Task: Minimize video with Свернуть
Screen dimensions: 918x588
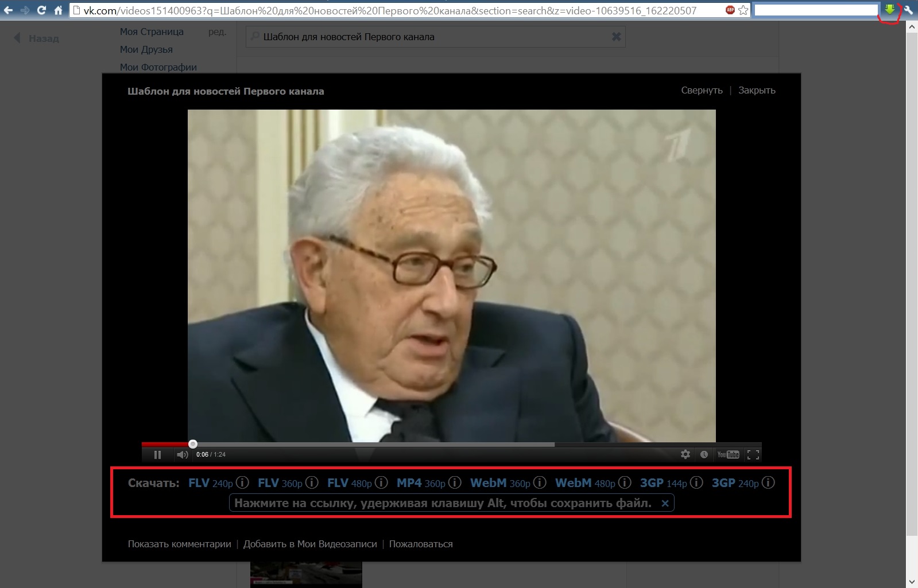Action: (702, 90)
